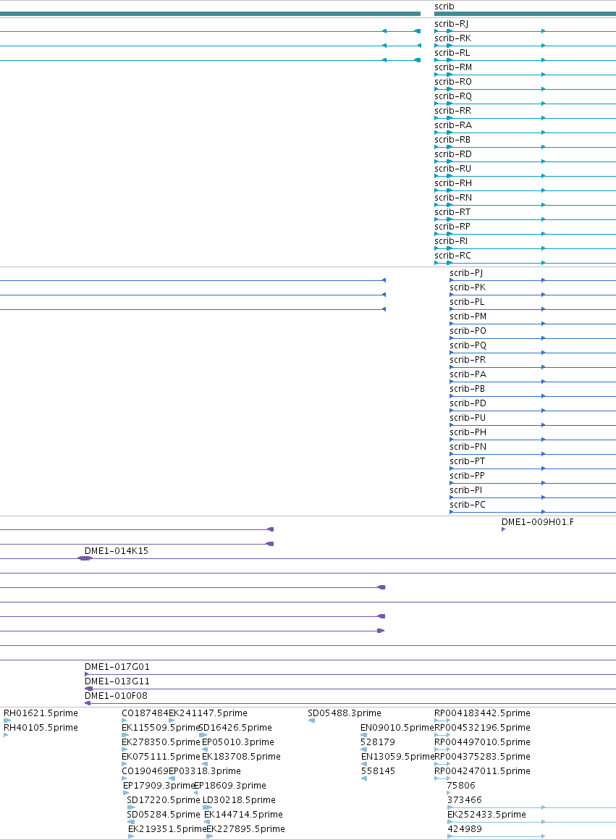The height and width of the screenshot is (840, 616).
Task: Click the 528179 feature label
Action: (x=378, y=742)
